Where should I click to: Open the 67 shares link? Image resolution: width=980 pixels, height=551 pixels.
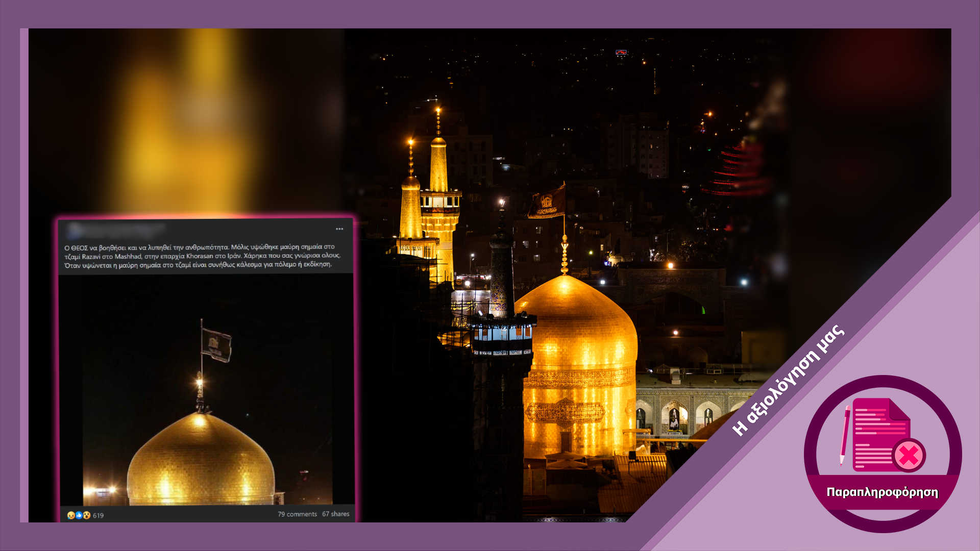click(x=336, y=514)
